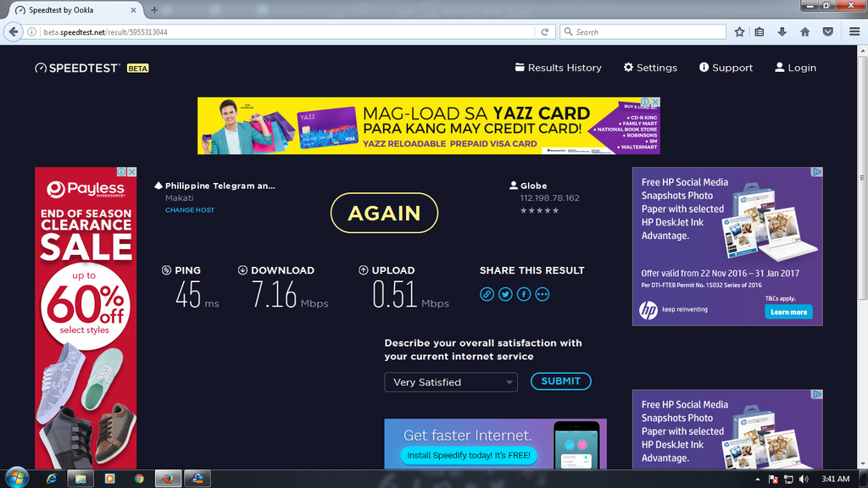Click the 45 ms ping result
Viewport: 868px width, 488px height.
pos(197,294)
